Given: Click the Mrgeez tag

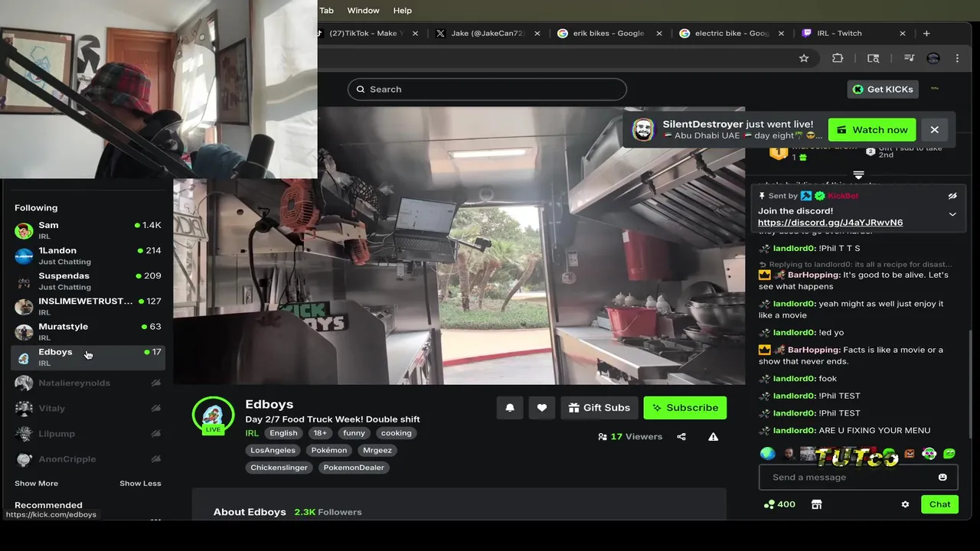Looking at the screenshot, I should pos(377,450).
